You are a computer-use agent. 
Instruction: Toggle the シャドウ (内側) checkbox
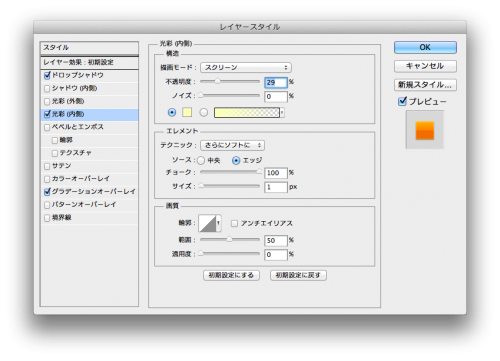pos(47,89)
